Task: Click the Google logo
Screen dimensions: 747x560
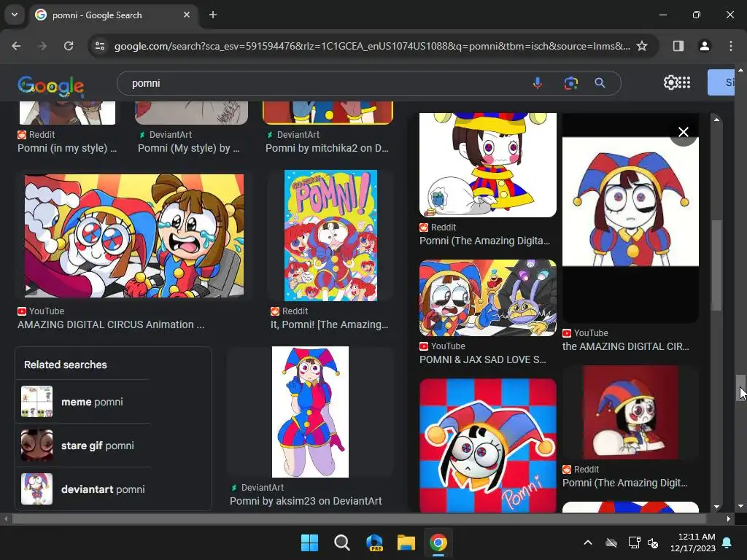Action: click(51, 85)
